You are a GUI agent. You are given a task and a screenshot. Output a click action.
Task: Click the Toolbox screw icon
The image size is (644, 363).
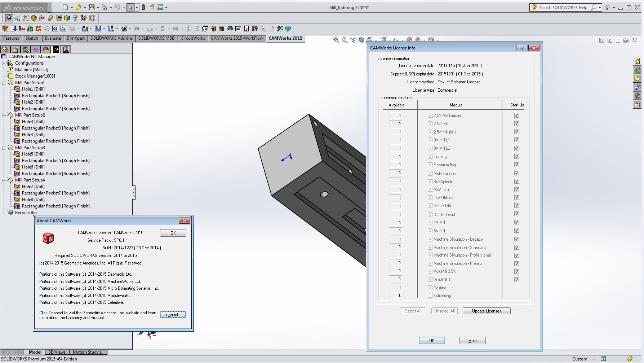tap(75, 18)
